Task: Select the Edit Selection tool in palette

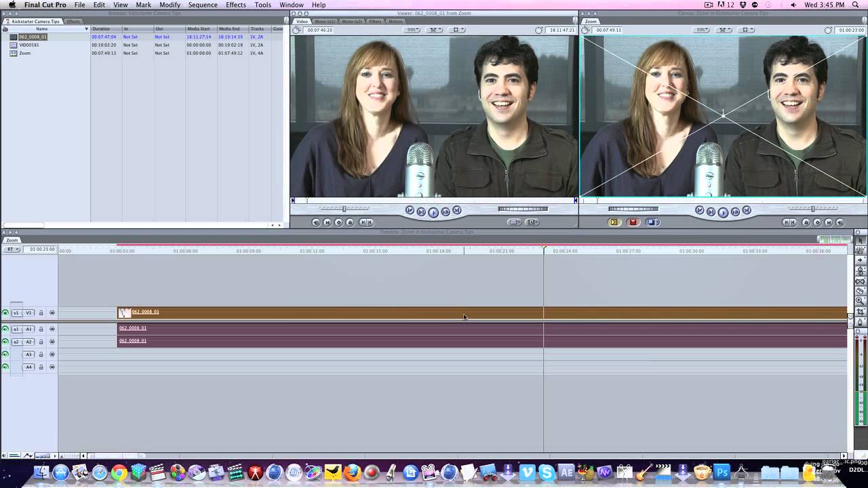Action: (861, 250)
